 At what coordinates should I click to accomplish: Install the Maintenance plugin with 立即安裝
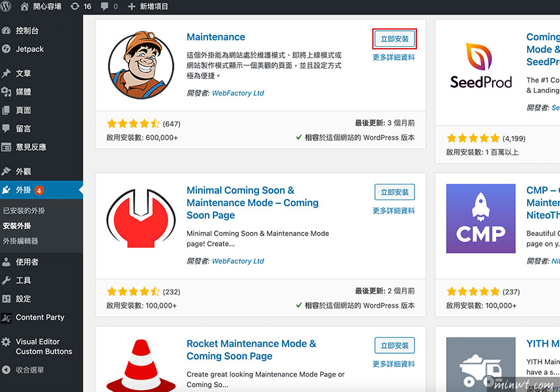click(x=395, y=39)
